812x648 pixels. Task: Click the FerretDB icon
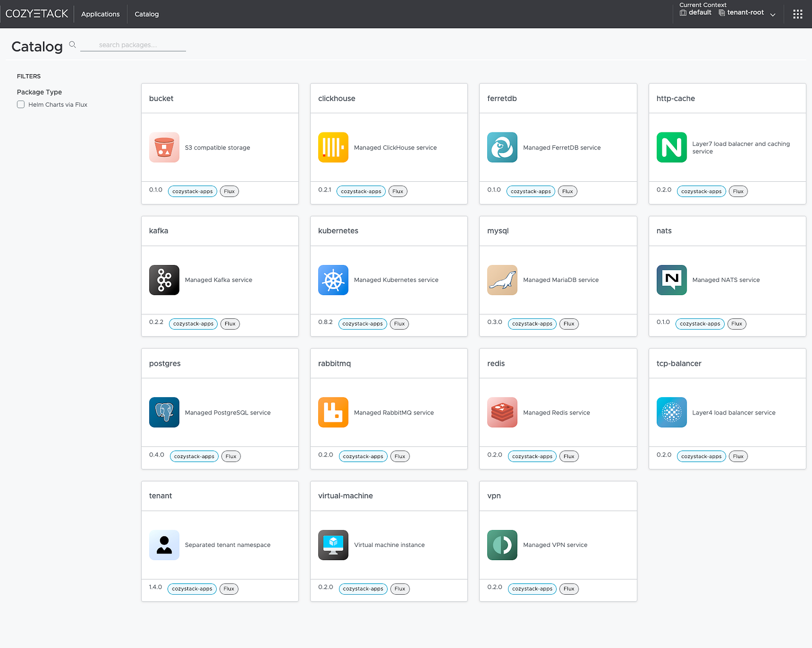[502, 147]
